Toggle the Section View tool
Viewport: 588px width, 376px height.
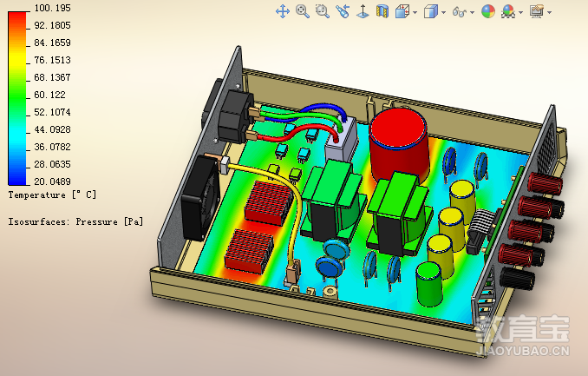[382, 11]
